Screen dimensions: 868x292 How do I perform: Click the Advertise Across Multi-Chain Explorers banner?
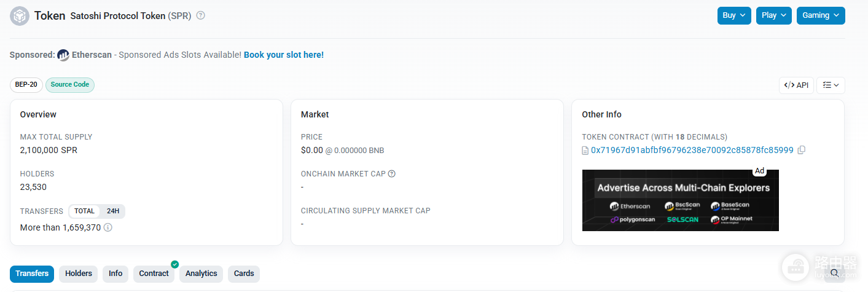681,200
